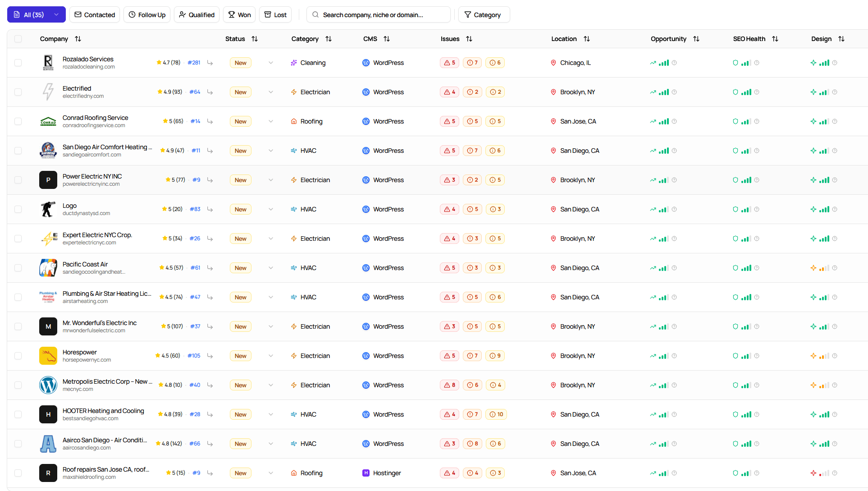Check the row checkbox for HOOTER Heating and Cooling
The image size is (868, 491).
18,414
